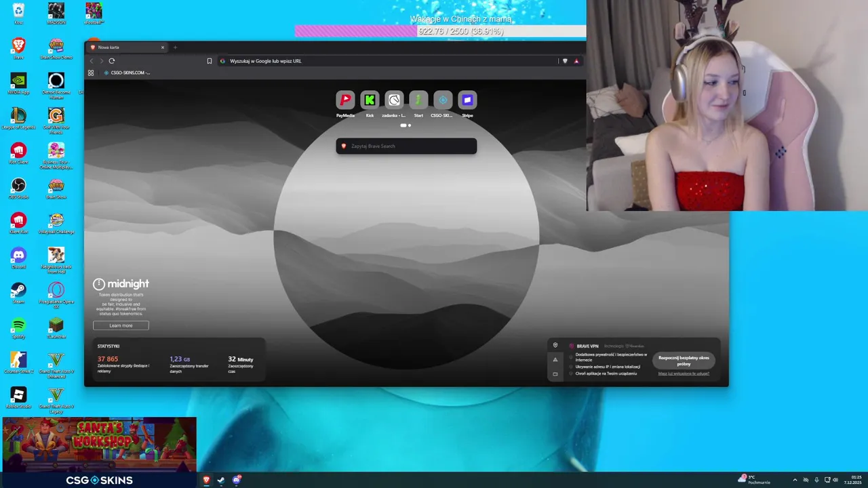Viewport: 868px width, 488px height.
Task: Focus the Brave Search box
Action: point(406,146)
